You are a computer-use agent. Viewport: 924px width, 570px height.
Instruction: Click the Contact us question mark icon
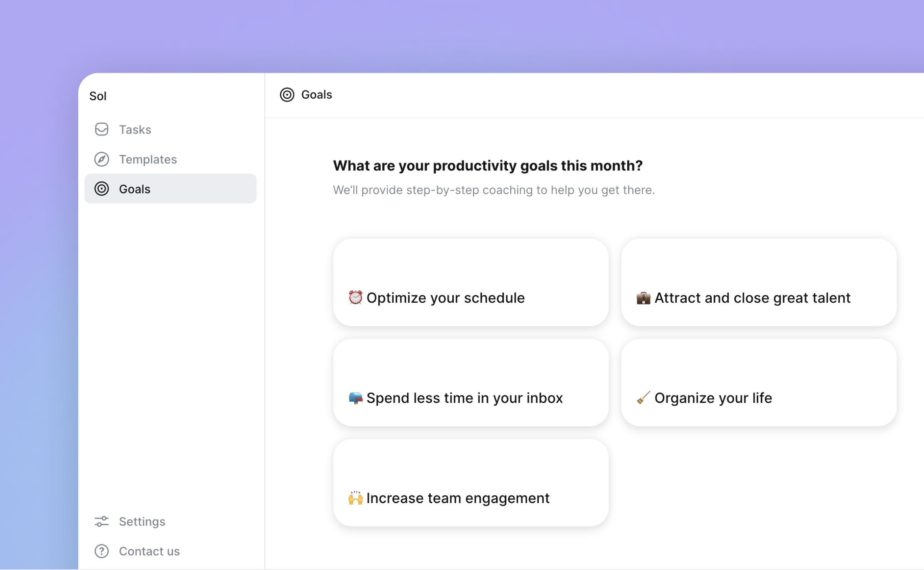101,551
